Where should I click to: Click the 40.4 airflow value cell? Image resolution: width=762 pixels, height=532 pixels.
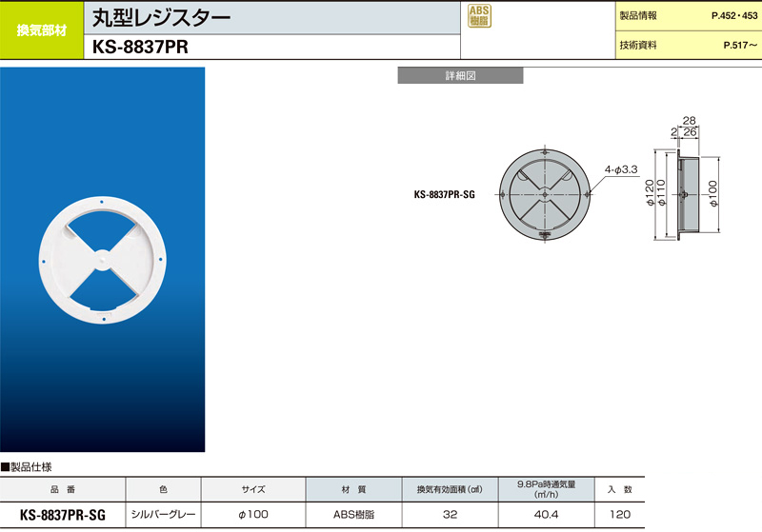point(546,514)
